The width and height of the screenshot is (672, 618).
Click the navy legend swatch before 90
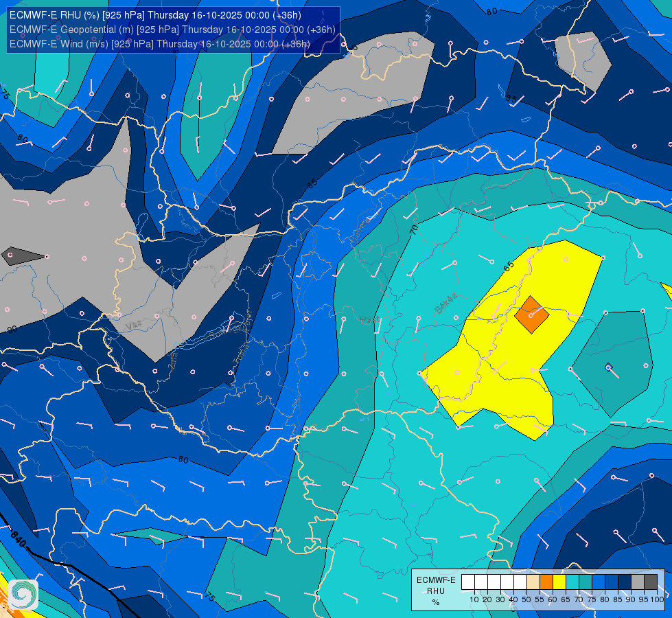pos(625,582)
